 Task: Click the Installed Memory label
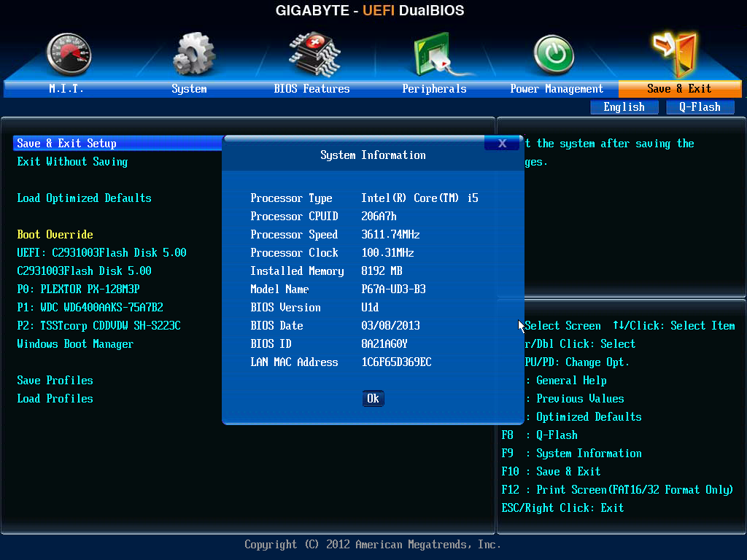pyautogui.click(x=298, y=271)
